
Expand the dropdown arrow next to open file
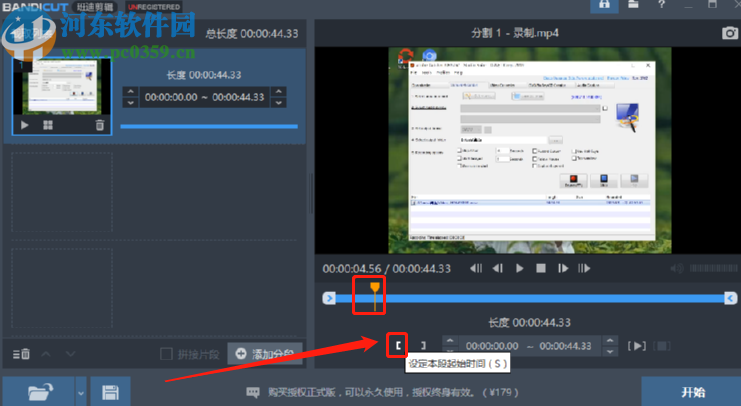click(x=81, y=392)
